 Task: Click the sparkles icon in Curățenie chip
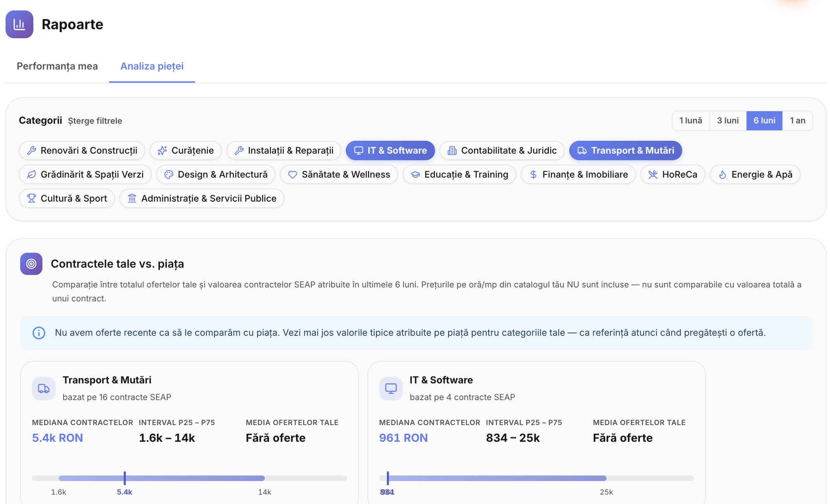click(x=162, y=151)
